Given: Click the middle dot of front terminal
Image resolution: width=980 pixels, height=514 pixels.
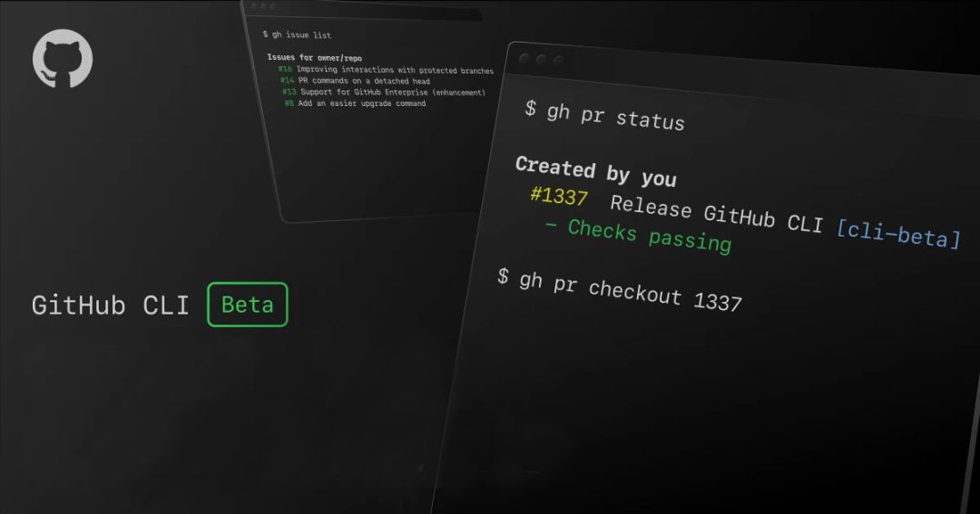Looking at the screenshot, I should tap(542, 60).
